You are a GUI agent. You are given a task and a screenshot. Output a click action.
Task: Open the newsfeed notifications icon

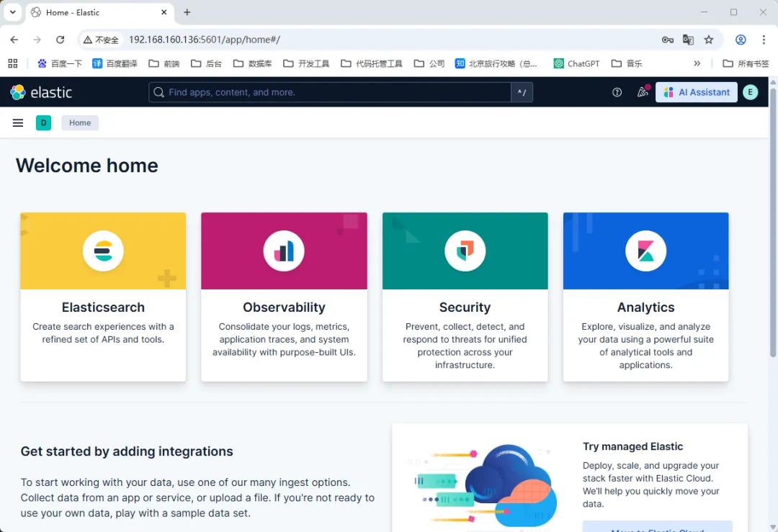click(x=643, y=91)
